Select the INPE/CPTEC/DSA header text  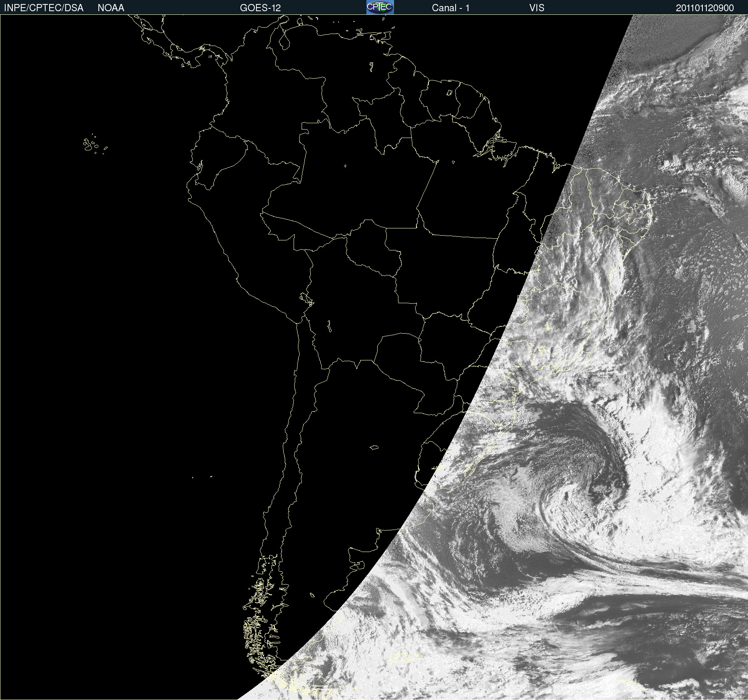click(44, 8)
